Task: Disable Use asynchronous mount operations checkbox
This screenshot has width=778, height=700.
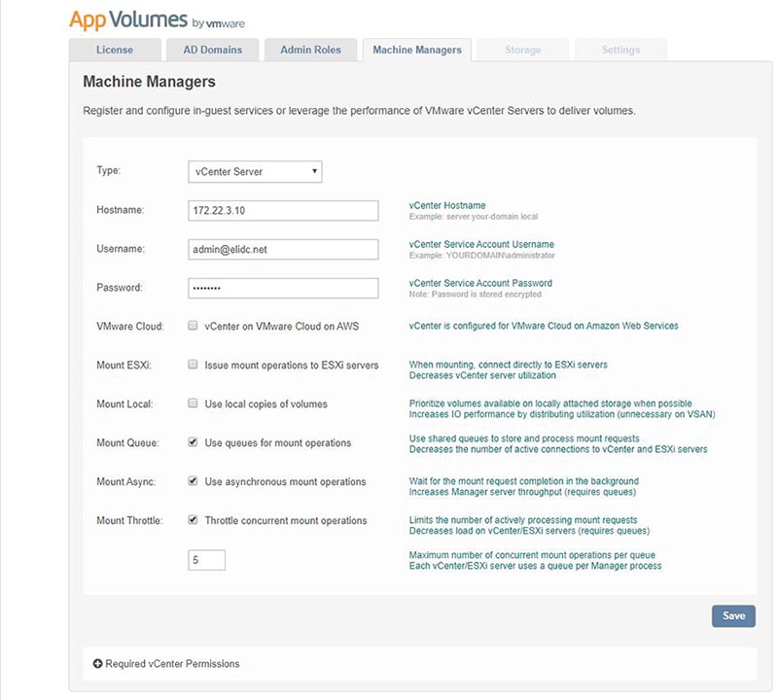Action: pos(194,482)
